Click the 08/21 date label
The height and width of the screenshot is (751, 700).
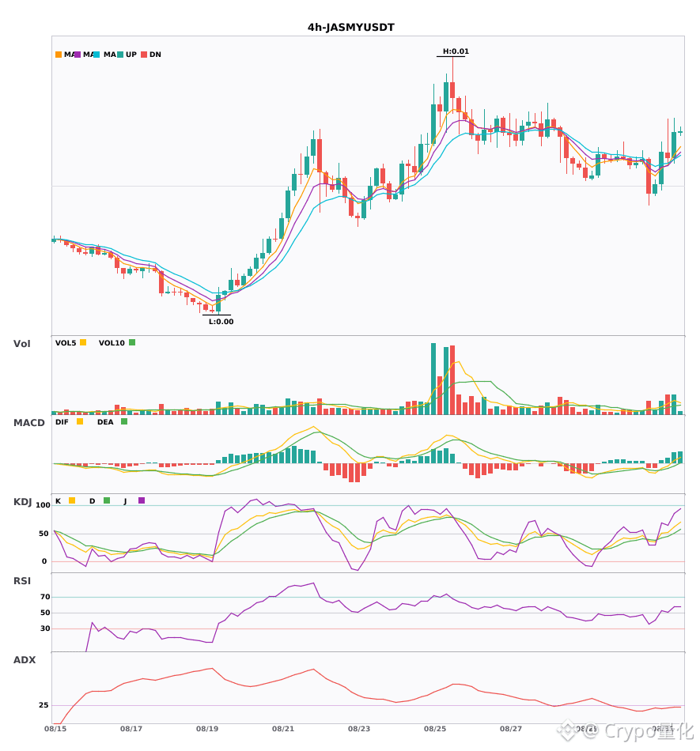283,729
